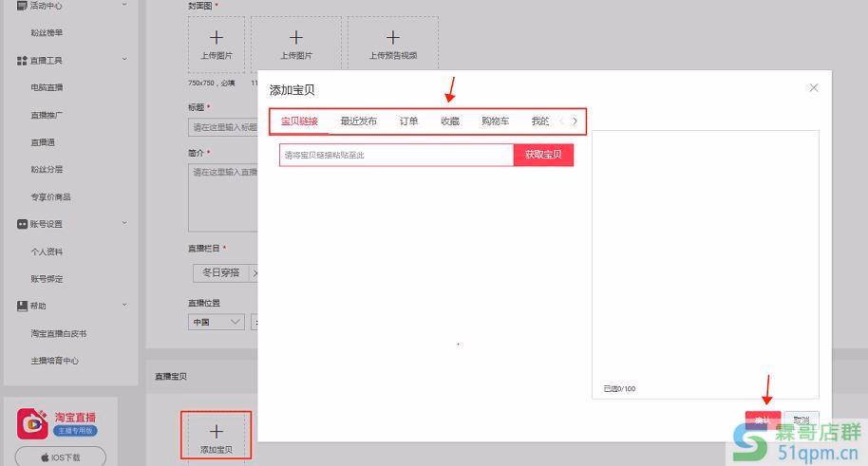
Task: Open the 最近发布 tab
Action: click(x=358, y=121)
